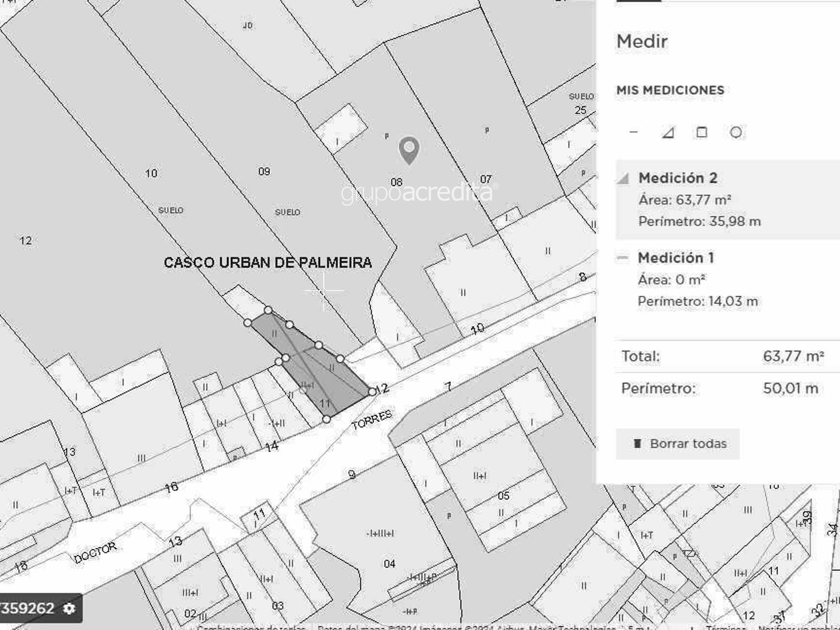The image size is (840, 630).
Task: Click the map location pin on parcel 08
Action: pyautogui.click(x=409, y=150)
